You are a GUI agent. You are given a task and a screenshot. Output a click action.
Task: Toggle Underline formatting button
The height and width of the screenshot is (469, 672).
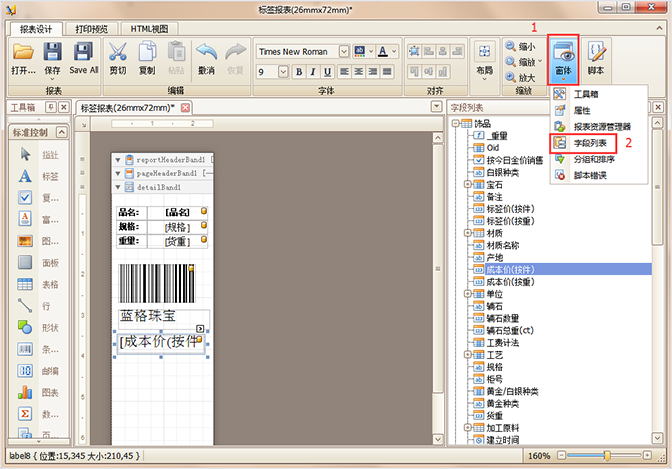(x=327, y=72)
